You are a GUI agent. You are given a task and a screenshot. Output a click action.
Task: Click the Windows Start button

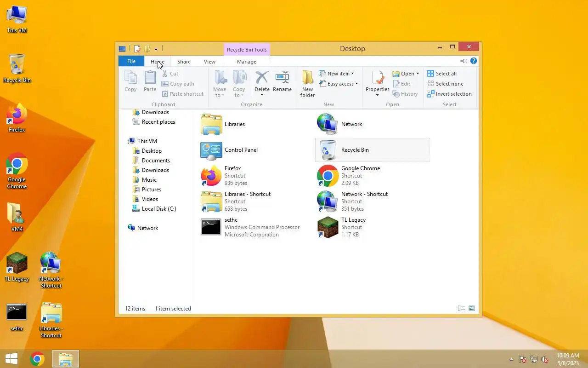coord(11,359)
